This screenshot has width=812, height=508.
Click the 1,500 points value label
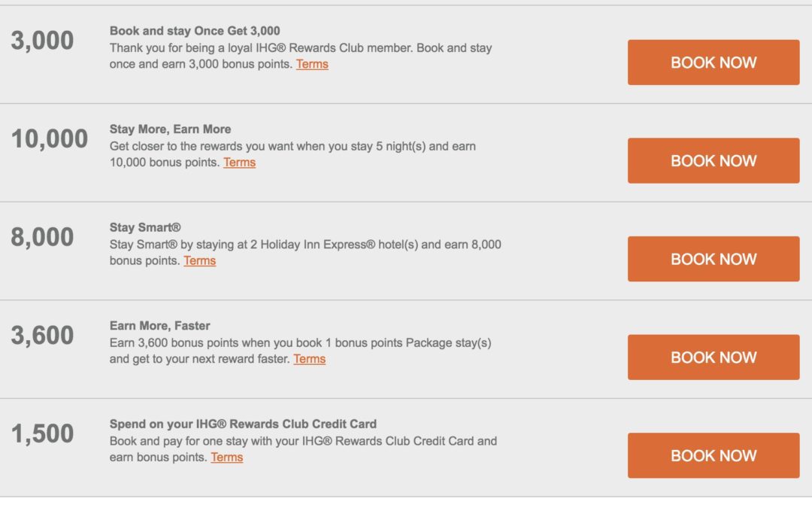click(x=40, y=433)
